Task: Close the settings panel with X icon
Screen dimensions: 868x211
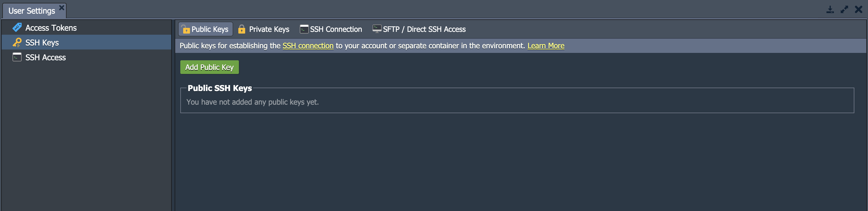Action: click(858, 9)
